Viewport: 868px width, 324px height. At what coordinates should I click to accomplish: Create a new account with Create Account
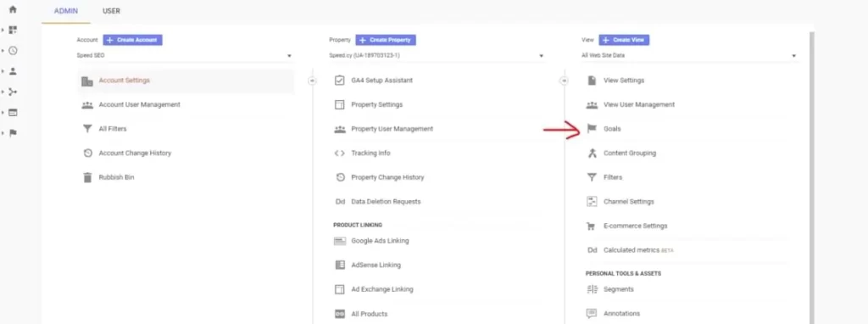tap(133, 40)
